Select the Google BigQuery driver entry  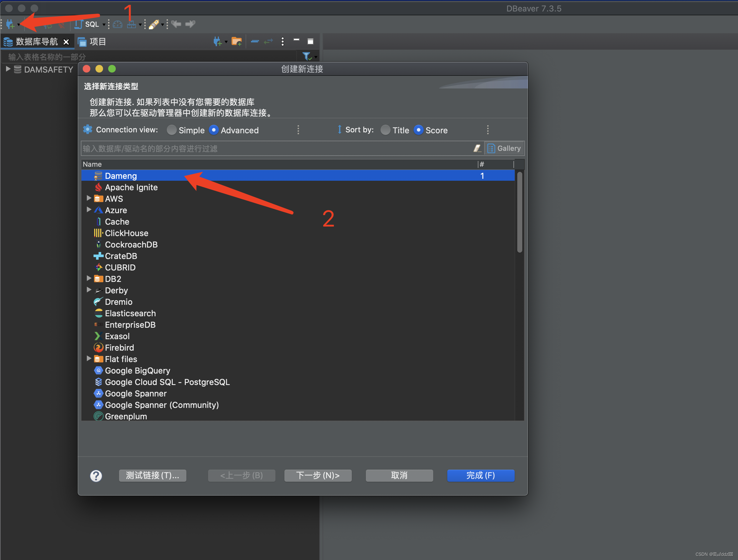(298, 370)
